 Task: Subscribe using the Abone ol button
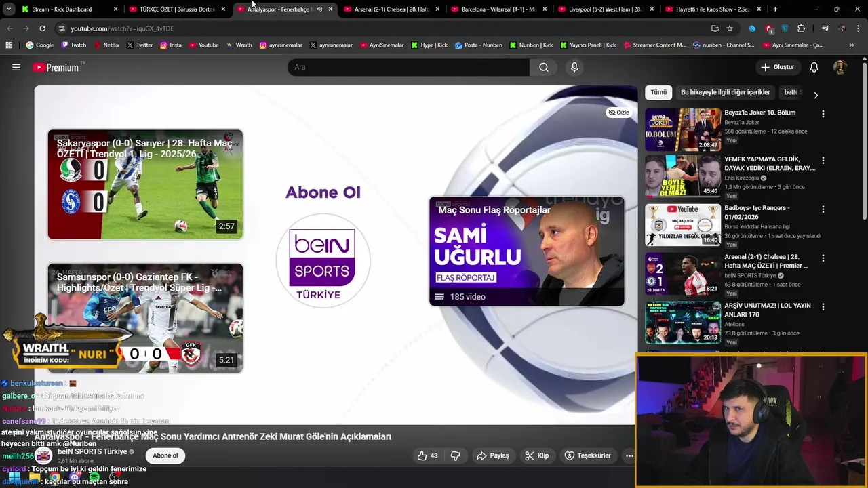(165, 455)
